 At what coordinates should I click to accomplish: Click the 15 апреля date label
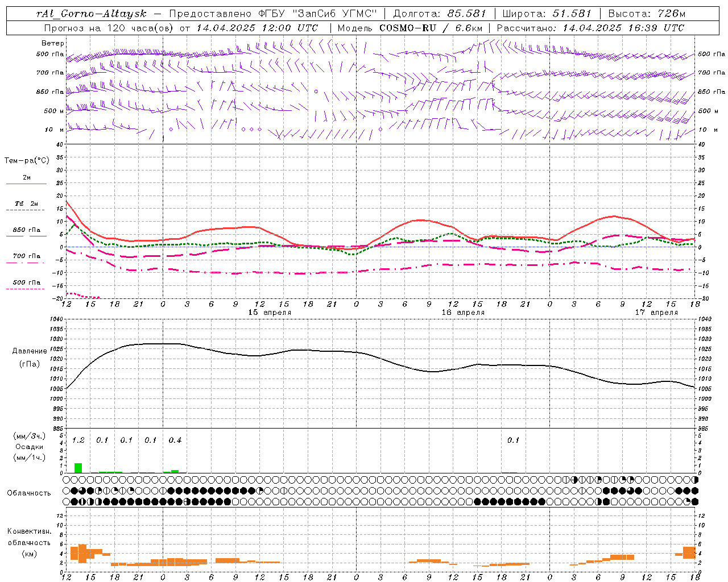[270, 313]
